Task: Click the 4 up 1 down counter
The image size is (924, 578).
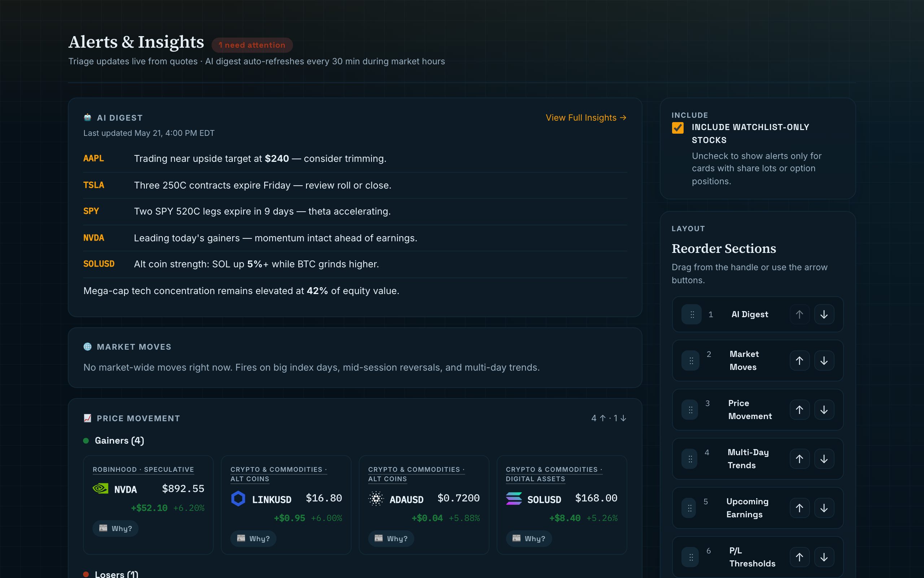Action: 609,418
